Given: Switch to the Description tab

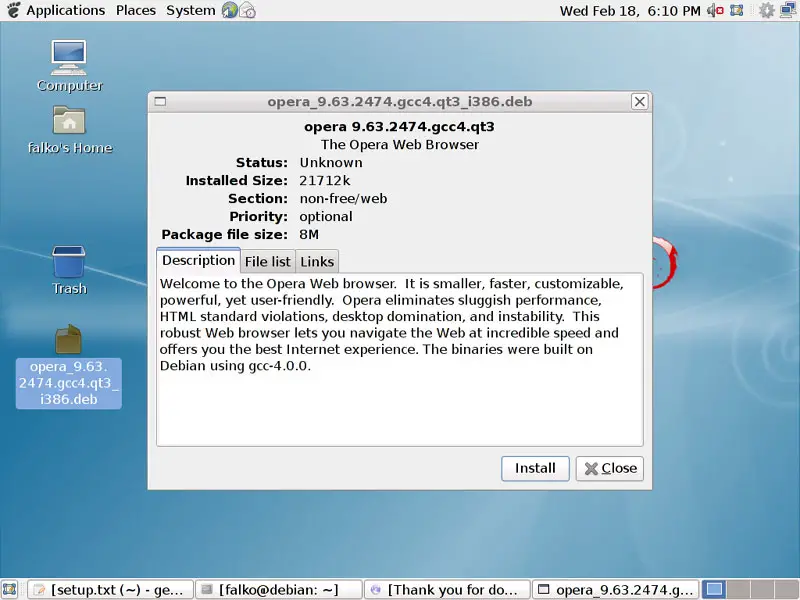Looking at the screenshot, I should [x=198, y=261].
